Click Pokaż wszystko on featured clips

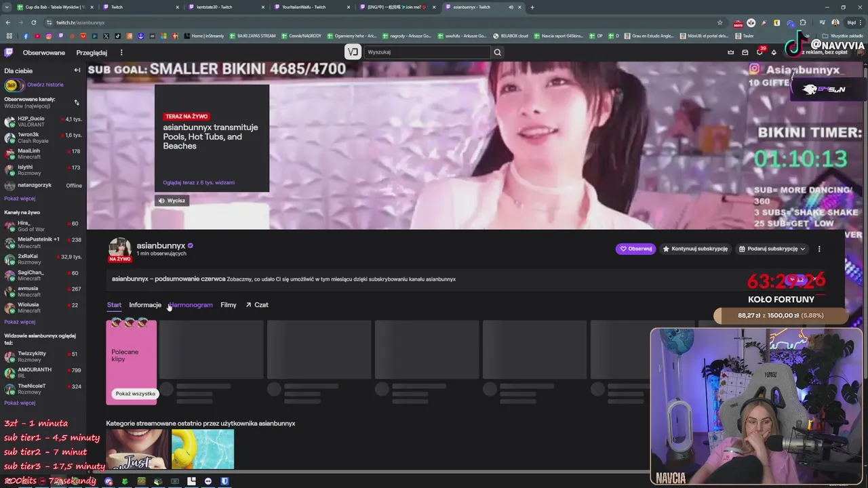click(x=135, y=394)
